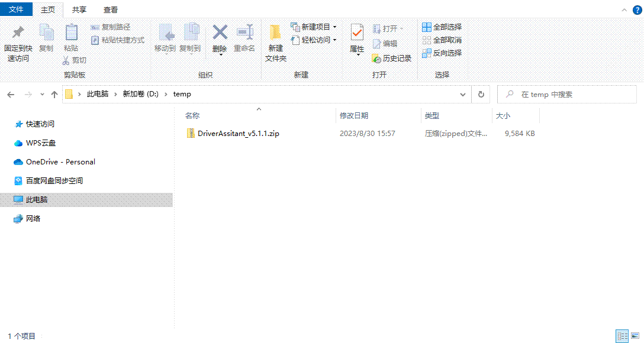Click temp in the address bar
Screen dimensions: 644x343
[182, 95]
